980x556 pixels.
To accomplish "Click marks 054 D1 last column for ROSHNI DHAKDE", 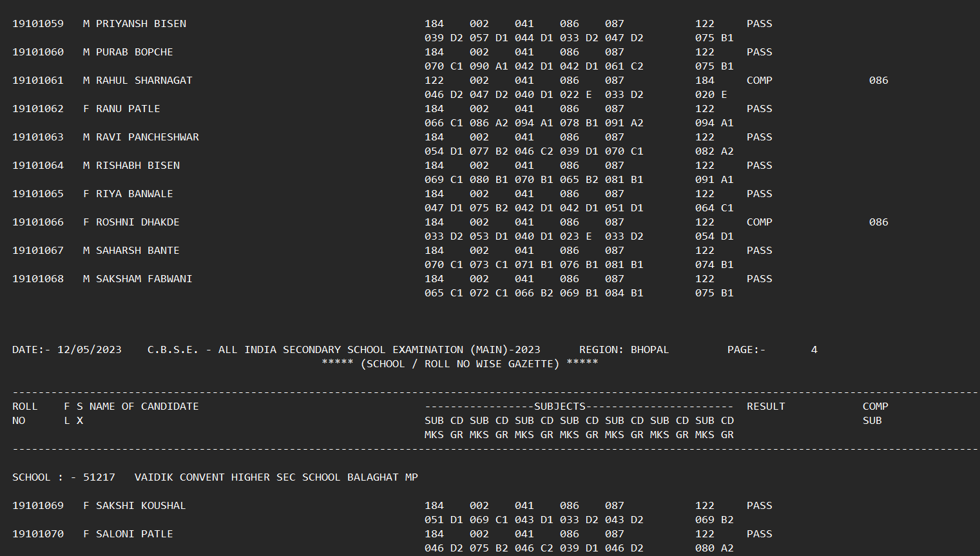I will (x=715, y=236).
